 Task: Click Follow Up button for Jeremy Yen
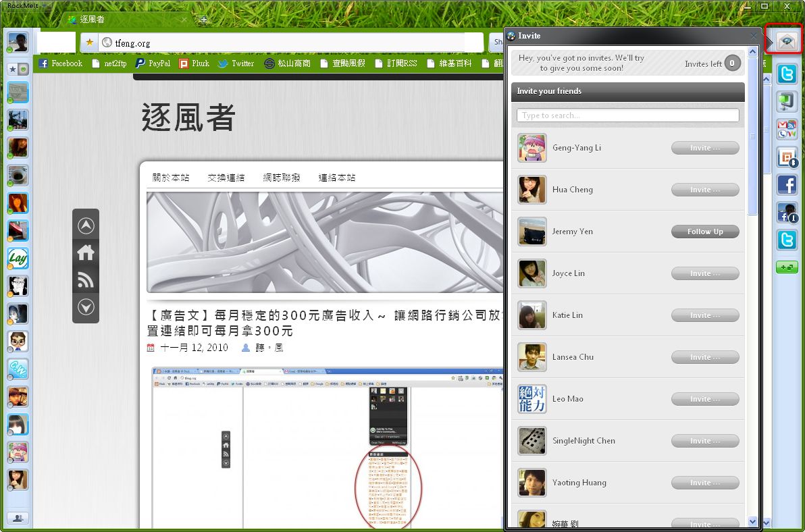tap(705, 232)
